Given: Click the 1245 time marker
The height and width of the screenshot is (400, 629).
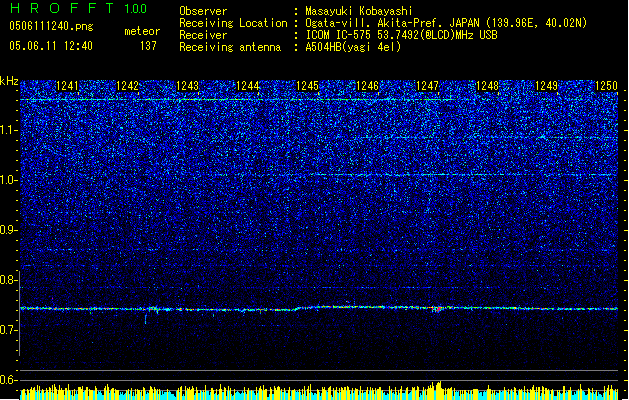Looking at the screenshot, I should (x=307, y=85).
